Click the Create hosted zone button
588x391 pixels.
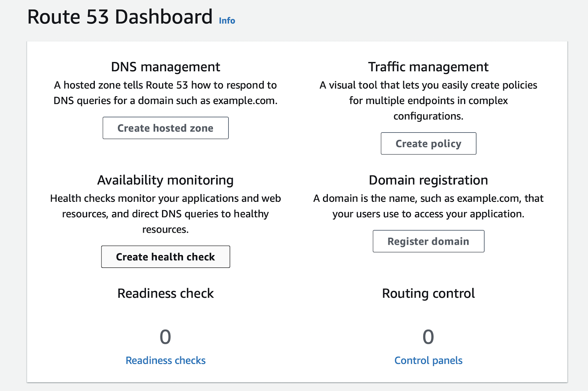point(165,128)
